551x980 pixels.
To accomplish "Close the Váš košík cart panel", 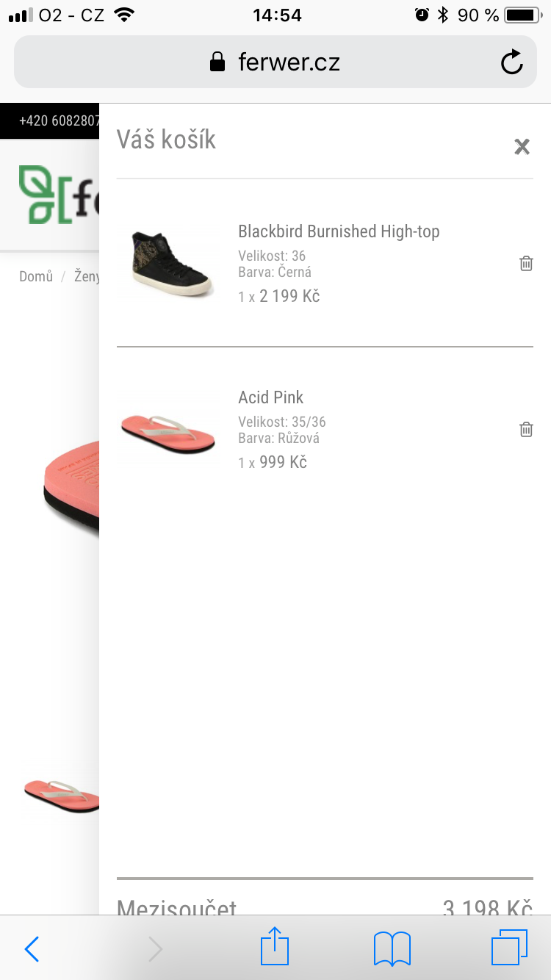I will 522,147.
